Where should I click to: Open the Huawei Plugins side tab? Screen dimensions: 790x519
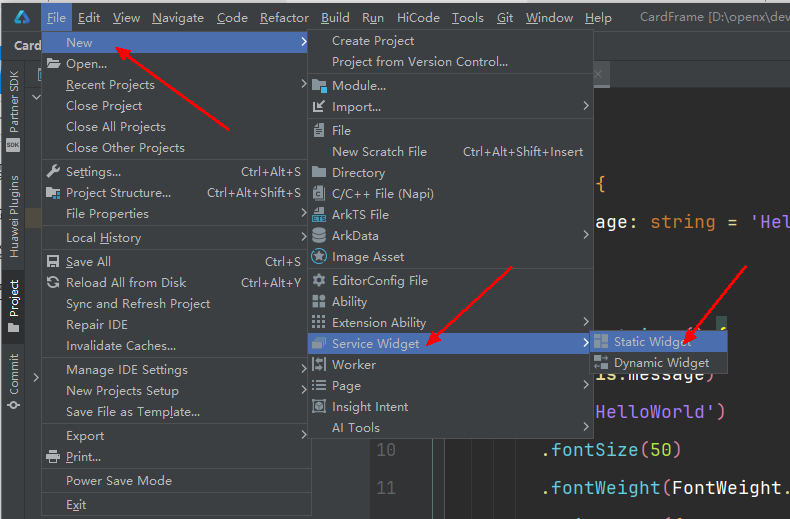[x=14, y=217]
